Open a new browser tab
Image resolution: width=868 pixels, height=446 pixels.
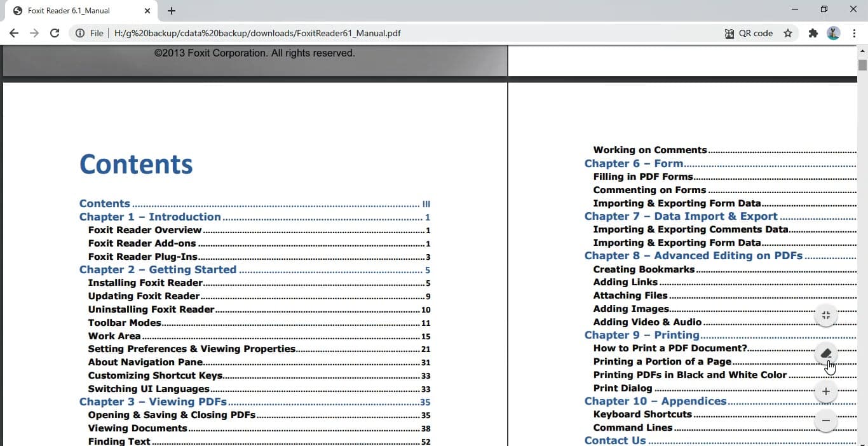(171, 10)
